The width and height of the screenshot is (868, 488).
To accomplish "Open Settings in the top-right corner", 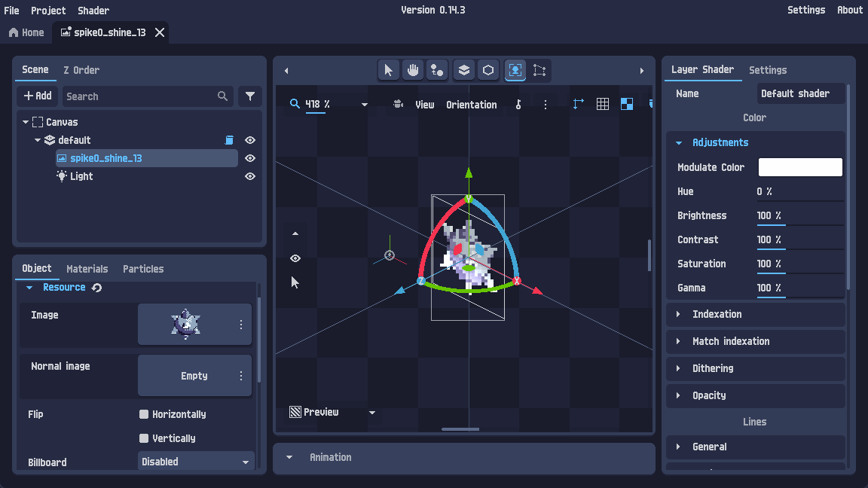I will pos(806,10).
